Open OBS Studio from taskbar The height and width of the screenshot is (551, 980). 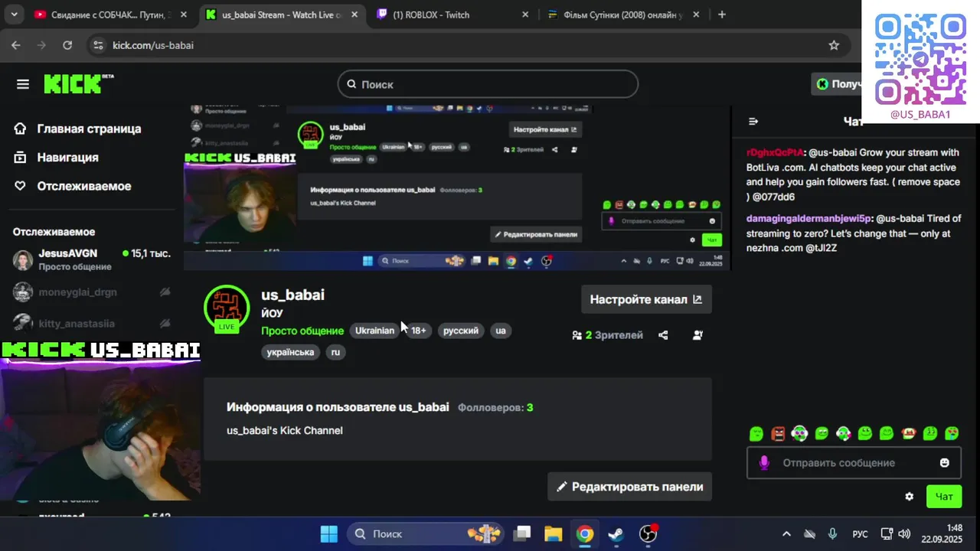pos(648,533)
